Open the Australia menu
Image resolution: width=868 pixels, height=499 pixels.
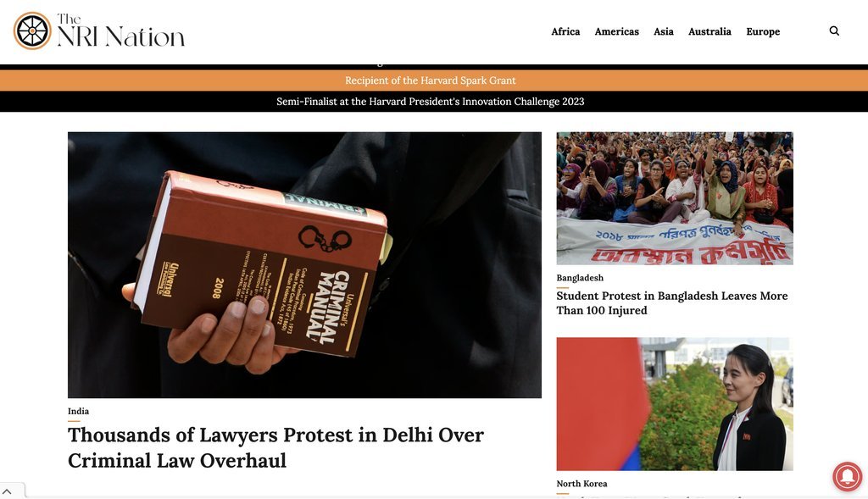709,31
